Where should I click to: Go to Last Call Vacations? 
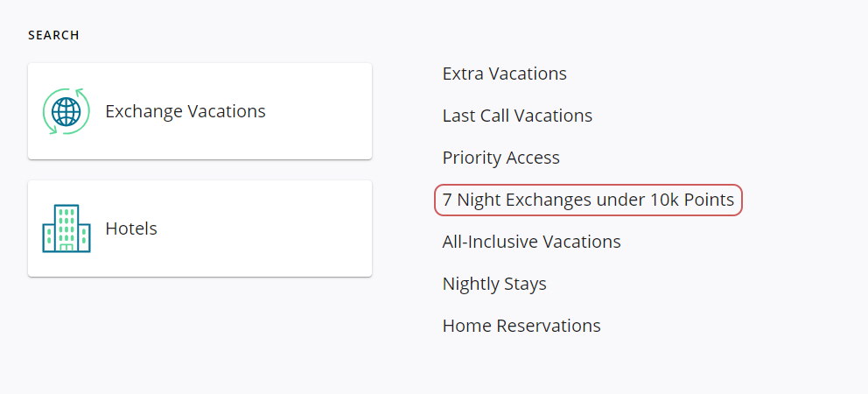point(517,116)
